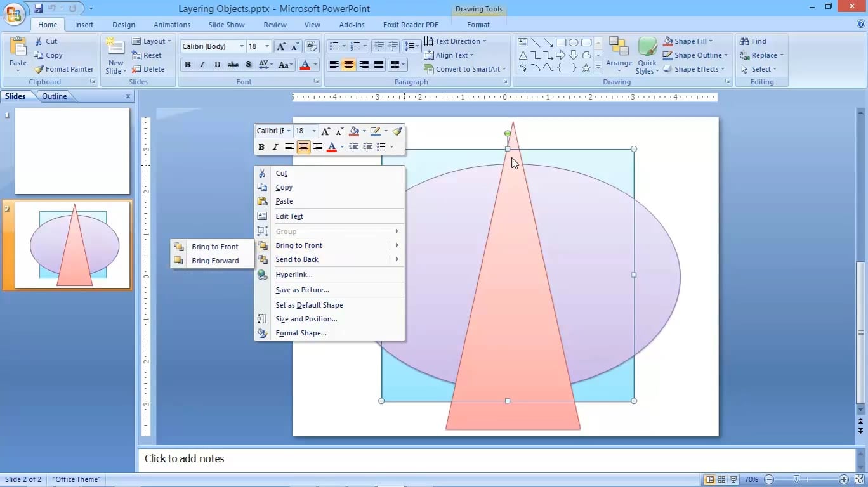
Task: Click the Office button
Action: click(x=14, y=13)
